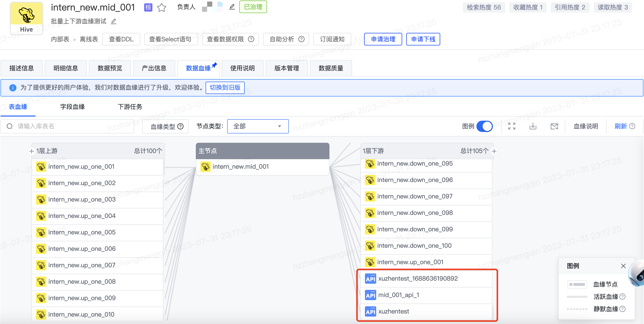This screenshot has height=324, width=644.
Task: Click API icon of xuzhentest_1688636190892
Action: (x=371, y=279)
